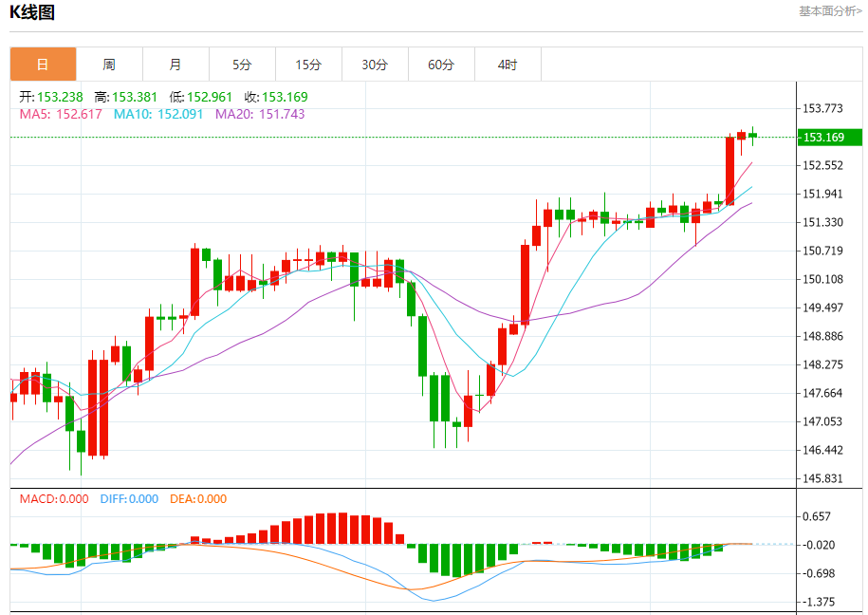Click the MACD:0.000 indicator label
The image size is (868, 615).
coord(54,499)
